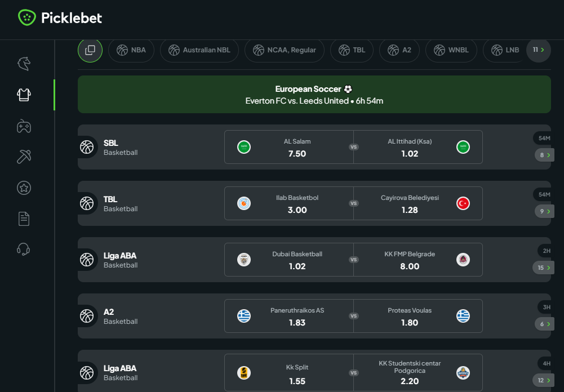Filter by NCAA, Regular league

click(x=285, y=50)
